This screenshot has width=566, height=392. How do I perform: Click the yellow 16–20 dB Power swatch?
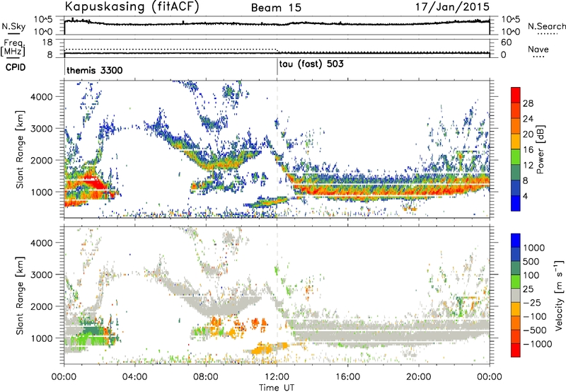pos(516,142)
